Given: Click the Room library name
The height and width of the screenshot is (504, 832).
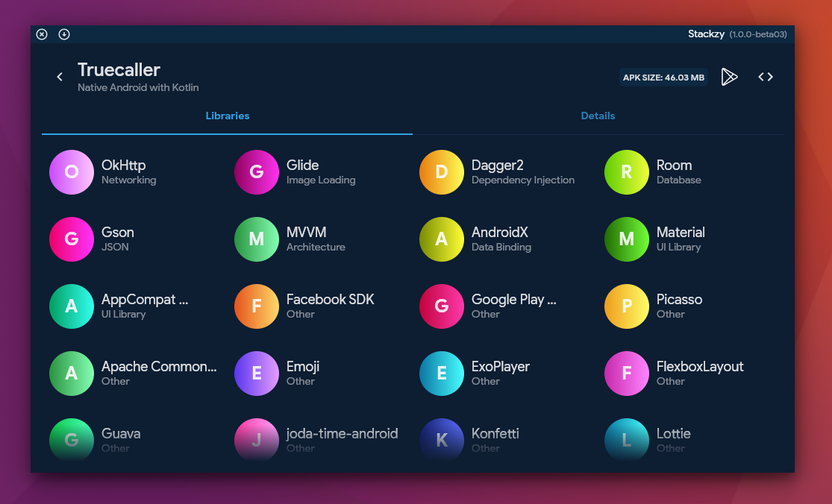Looking at the screenshot, I should pyautogui.click(x=675, y=166).
